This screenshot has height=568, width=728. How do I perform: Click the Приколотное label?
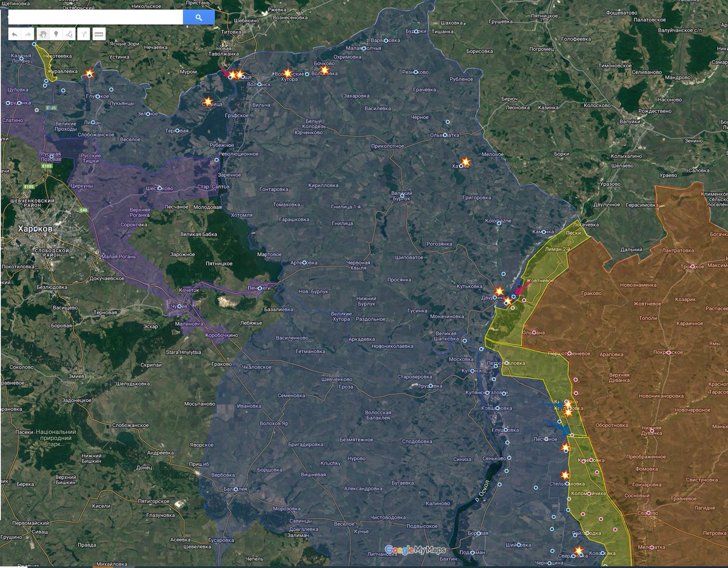click(x=388, y=146)
